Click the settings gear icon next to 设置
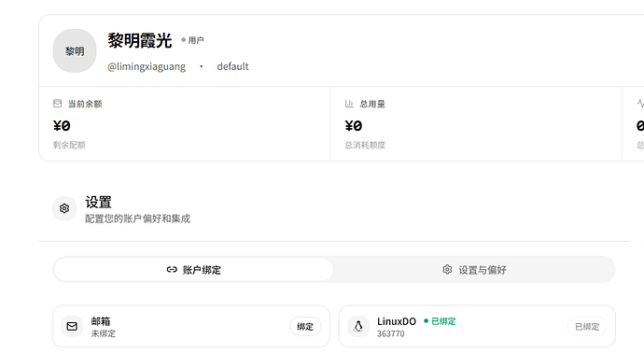The height and width of the screenshot is (353, 644). pyautogui.click(x=64, y=208)
